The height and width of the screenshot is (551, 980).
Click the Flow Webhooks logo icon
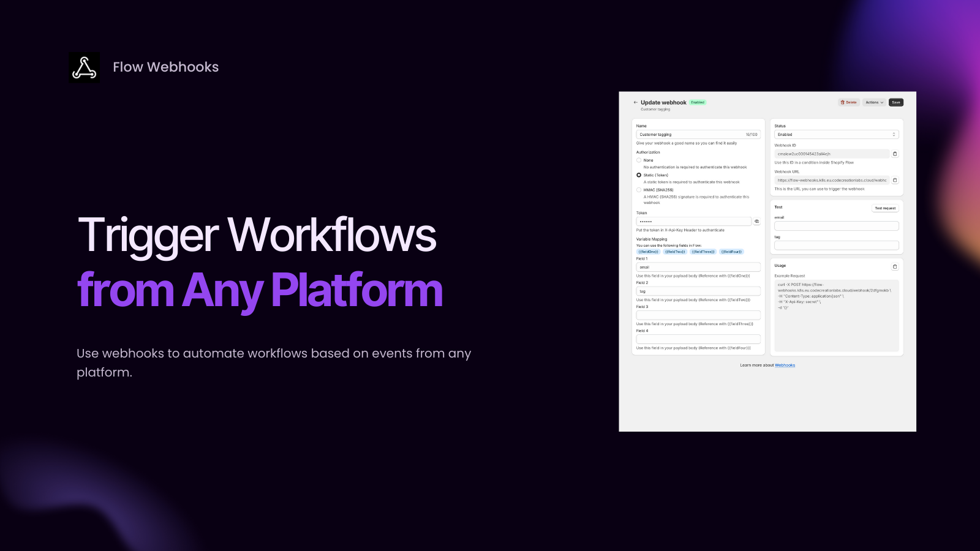pos(85,67)
